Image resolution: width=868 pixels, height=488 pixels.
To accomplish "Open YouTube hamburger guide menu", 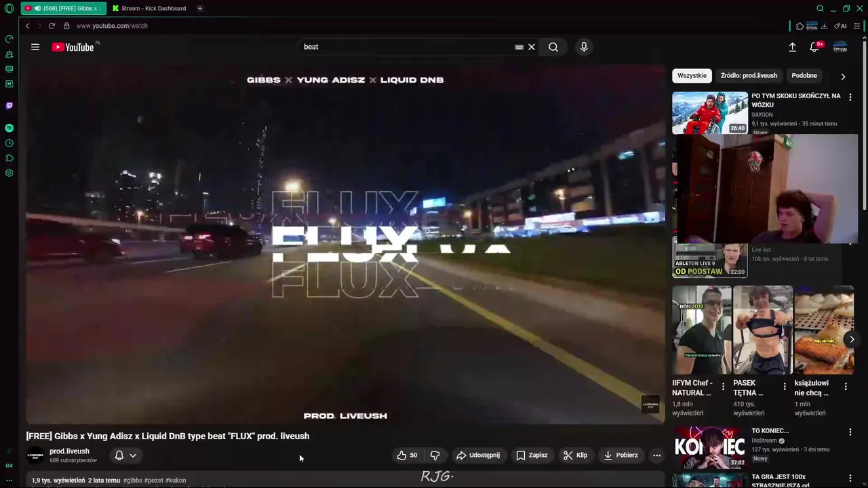I will [35, 47].
